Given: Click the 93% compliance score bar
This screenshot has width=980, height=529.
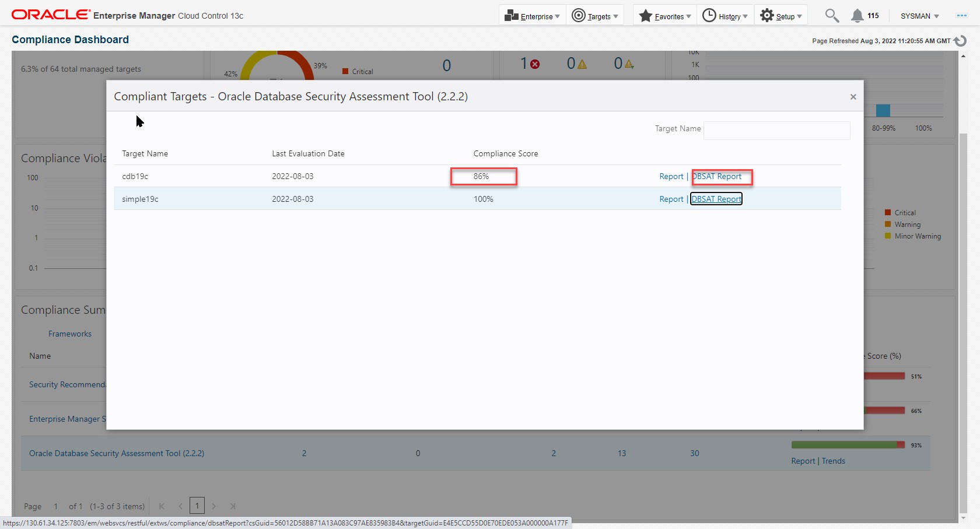Looking at the screenshot, I should tap(848, 445).
